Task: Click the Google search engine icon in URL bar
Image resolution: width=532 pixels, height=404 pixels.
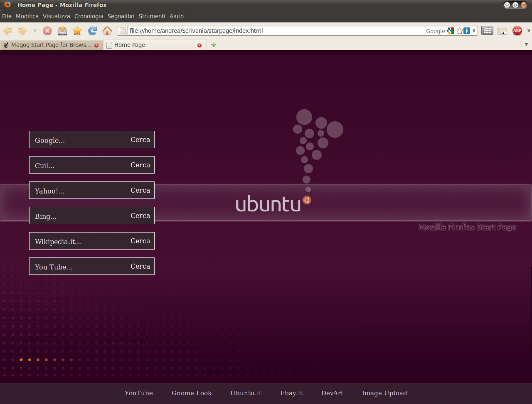Action: 451,31
